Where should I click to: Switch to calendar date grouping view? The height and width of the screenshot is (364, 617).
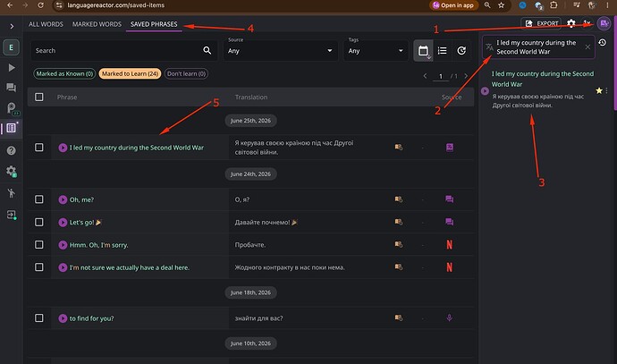(x=423, y=50)
